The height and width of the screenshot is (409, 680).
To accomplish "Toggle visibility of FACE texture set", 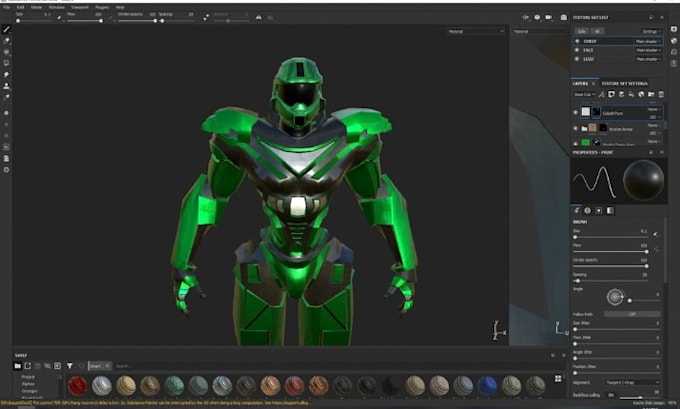I will [x=577, y=50].
